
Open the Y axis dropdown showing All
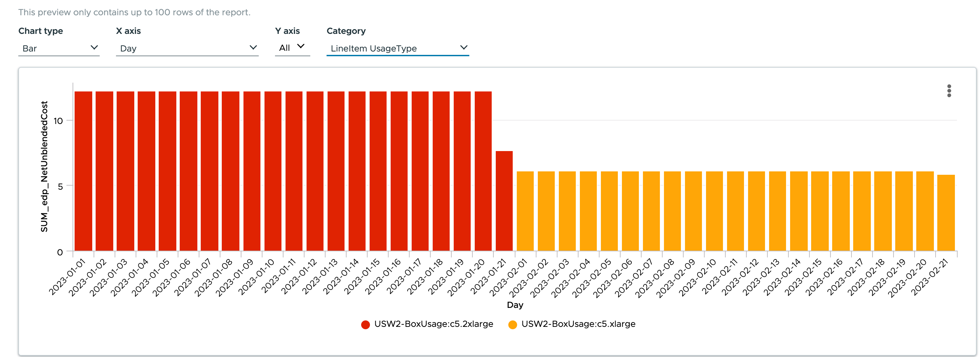[x=292, y=48]
